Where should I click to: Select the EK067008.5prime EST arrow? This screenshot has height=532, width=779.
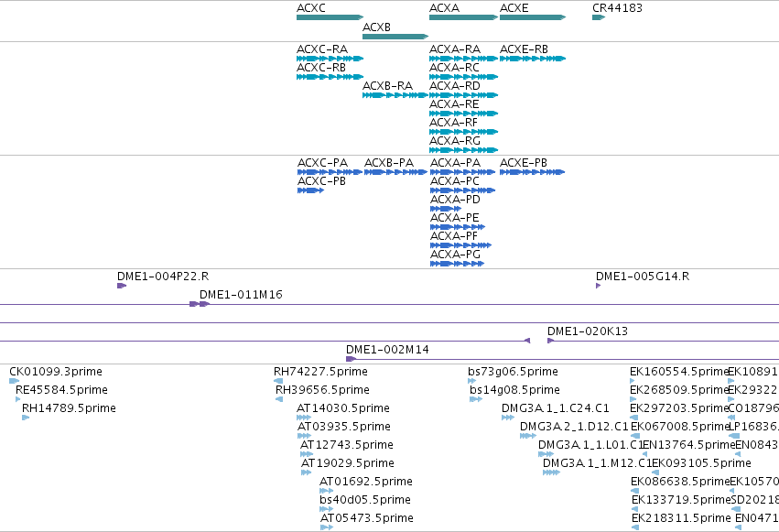pyautogui.click(x=635, y=436)
